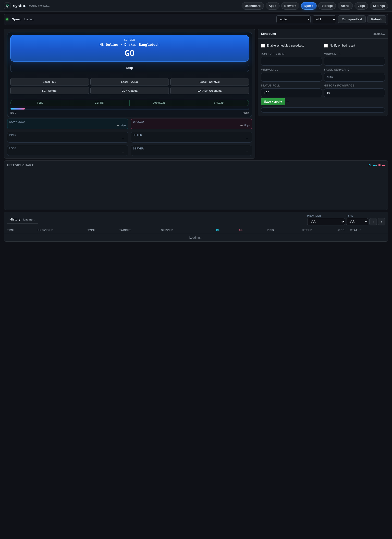Open the Dashboard tab

253,6
